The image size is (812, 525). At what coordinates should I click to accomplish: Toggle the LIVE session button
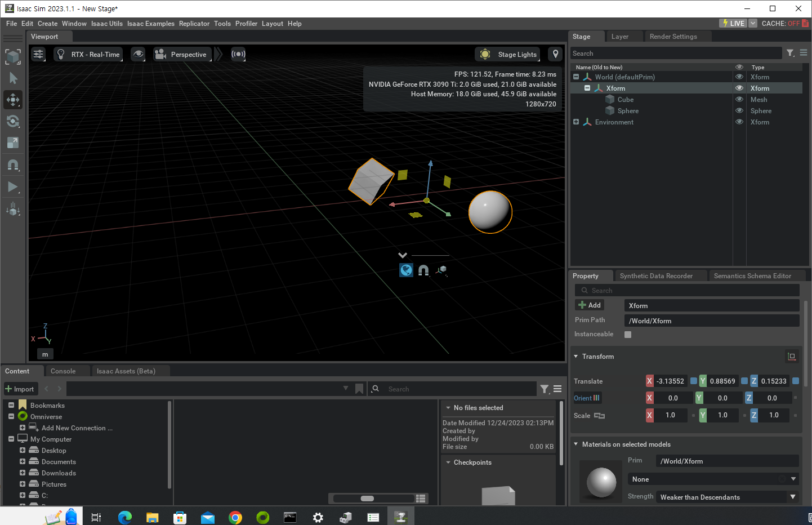(x=733, y=23)
